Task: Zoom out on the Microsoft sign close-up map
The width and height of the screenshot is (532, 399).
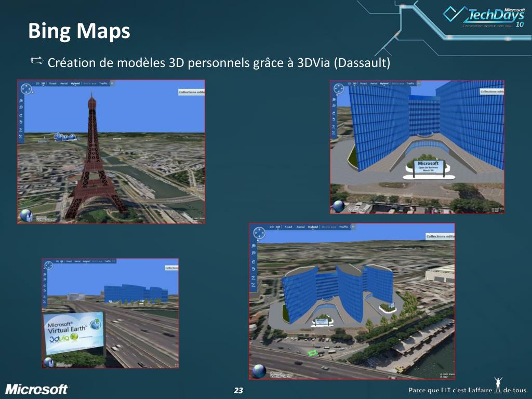Action: tap(334, 105)
